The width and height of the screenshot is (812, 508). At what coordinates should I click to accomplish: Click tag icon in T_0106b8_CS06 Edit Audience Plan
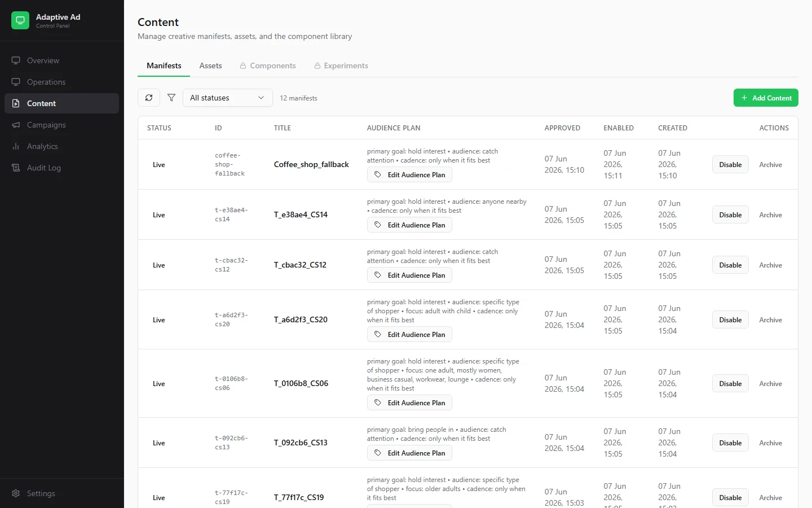coord(378,403)
